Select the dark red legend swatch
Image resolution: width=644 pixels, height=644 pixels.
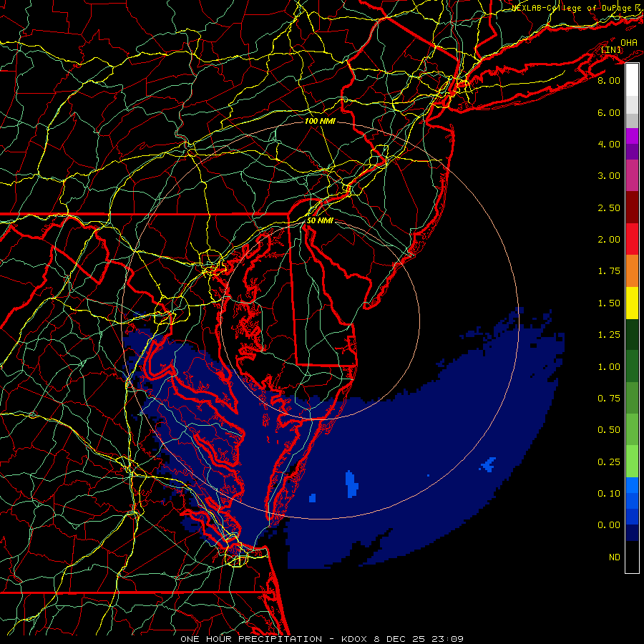(x=632, y=208)
